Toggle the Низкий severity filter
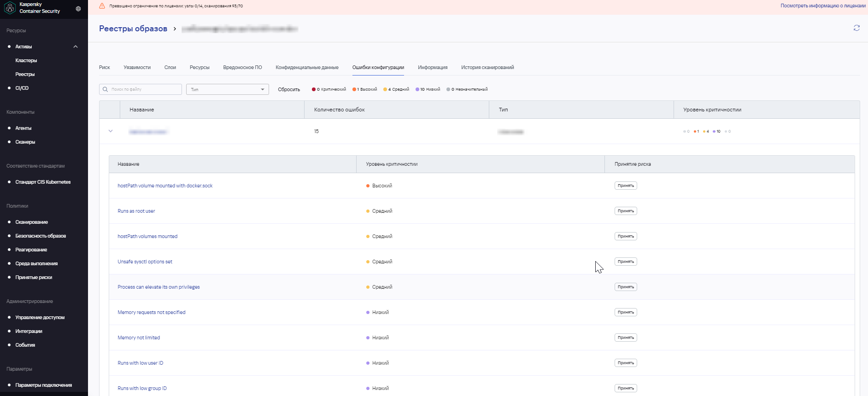868x396 pixels. click(x=428, y=89)
